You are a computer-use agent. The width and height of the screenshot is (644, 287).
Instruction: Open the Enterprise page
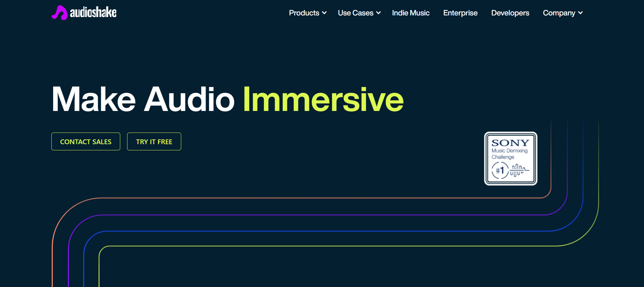(460, 13)
